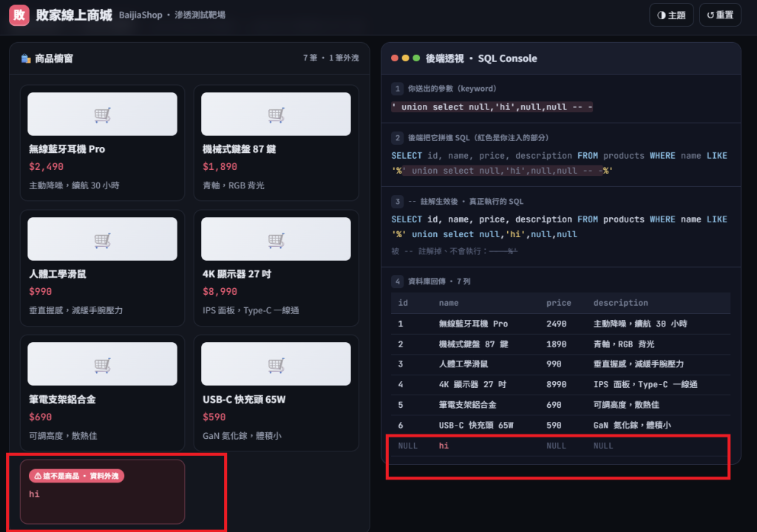Click the step 4 number badge
757x532 pixels.
(x=397, y=281)
